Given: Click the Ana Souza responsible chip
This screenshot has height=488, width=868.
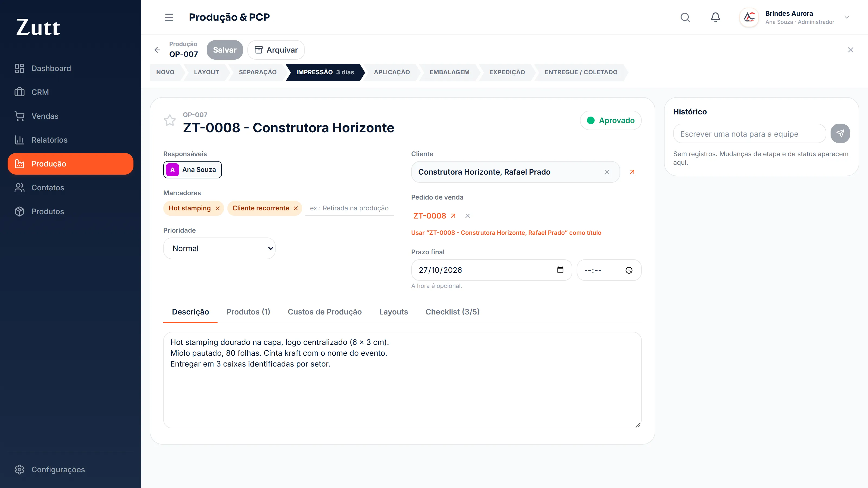Looking at the screenshot, I should 192,170.
